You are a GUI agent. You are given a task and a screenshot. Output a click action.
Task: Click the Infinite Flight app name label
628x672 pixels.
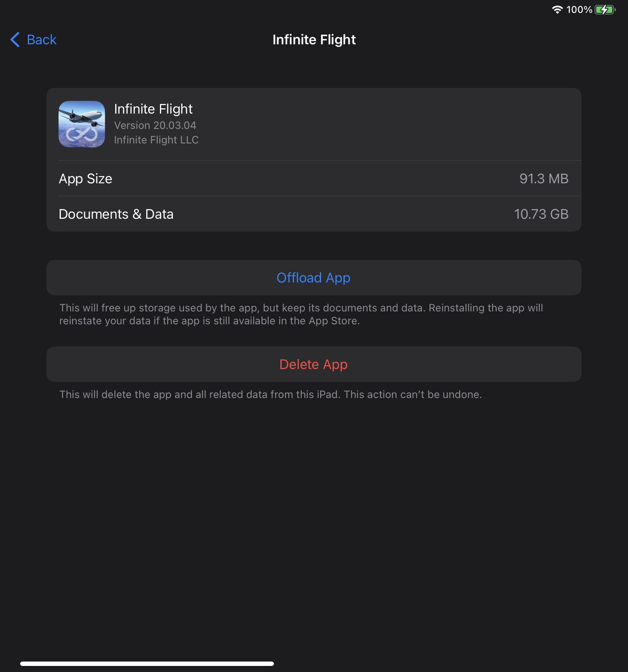tap(153, 109)
